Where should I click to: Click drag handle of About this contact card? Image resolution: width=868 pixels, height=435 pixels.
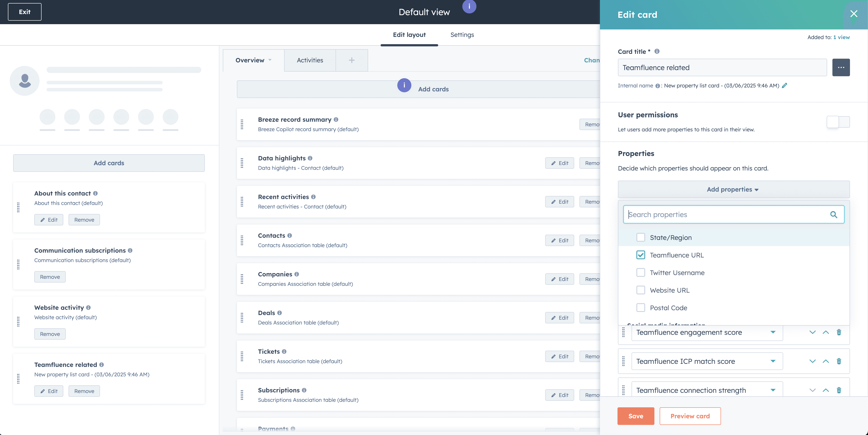click(18, 207)
